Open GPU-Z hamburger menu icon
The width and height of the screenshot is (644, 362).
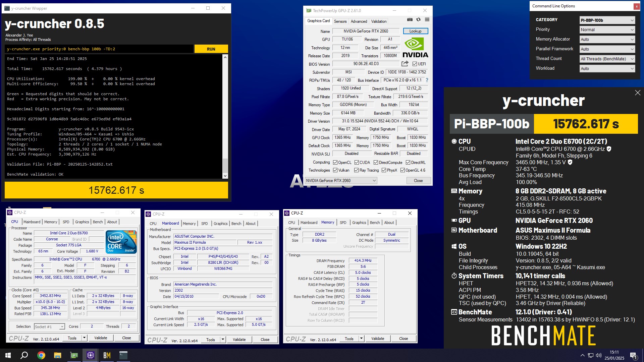(x=427, y=20)
